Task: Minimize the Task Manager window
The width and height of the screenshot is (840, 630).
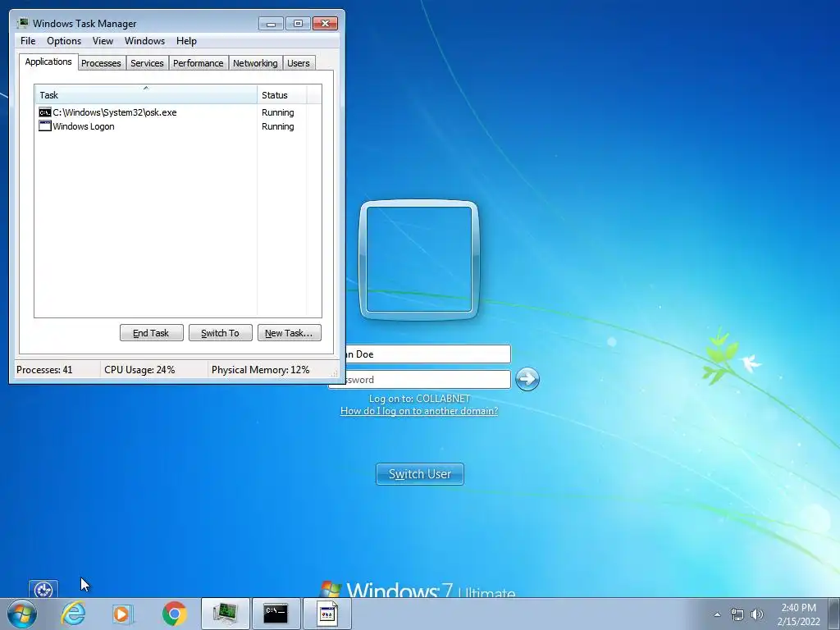Action: 271,23
